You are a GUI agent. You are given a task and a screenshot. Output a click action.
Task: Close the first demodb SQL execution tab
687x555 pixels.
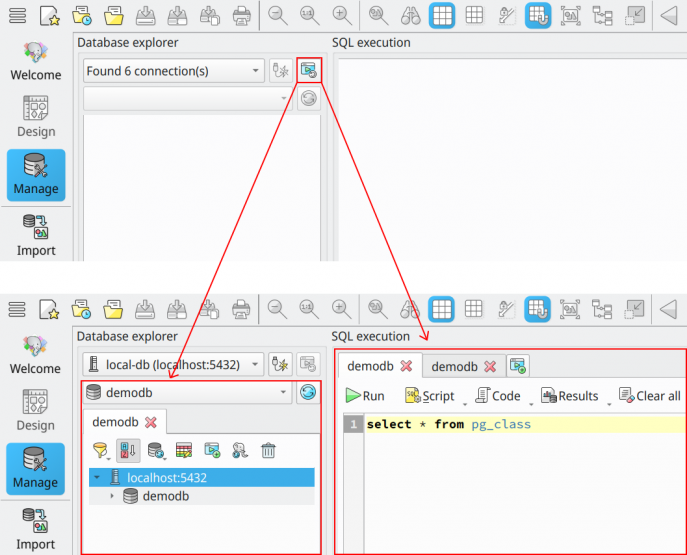pos(407,366)
